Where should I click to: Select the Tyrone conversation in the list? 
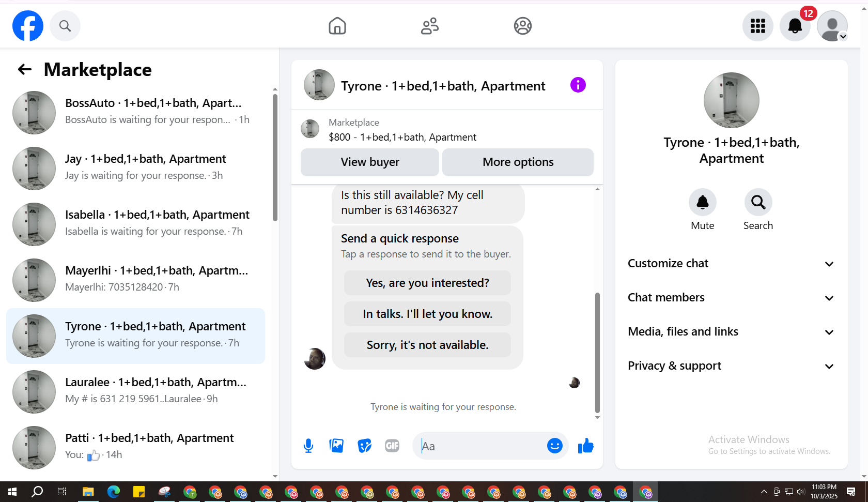point(135,336)
